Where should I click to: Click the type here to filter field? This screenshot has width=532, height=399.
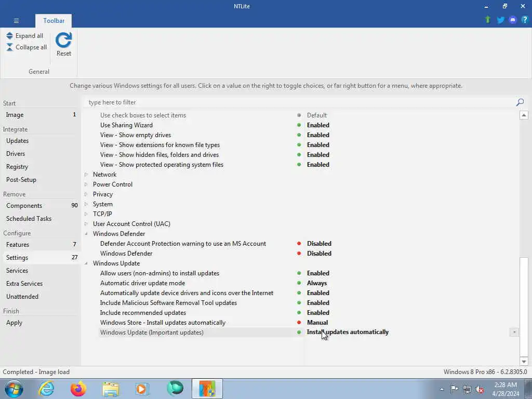click(300, 102)
